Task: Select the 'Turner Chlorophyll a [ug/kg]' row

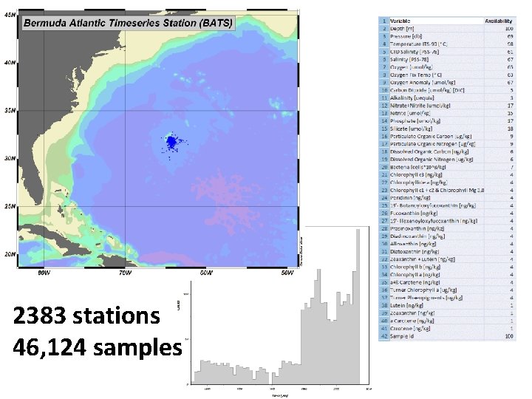Action: [x=447, y=290]
